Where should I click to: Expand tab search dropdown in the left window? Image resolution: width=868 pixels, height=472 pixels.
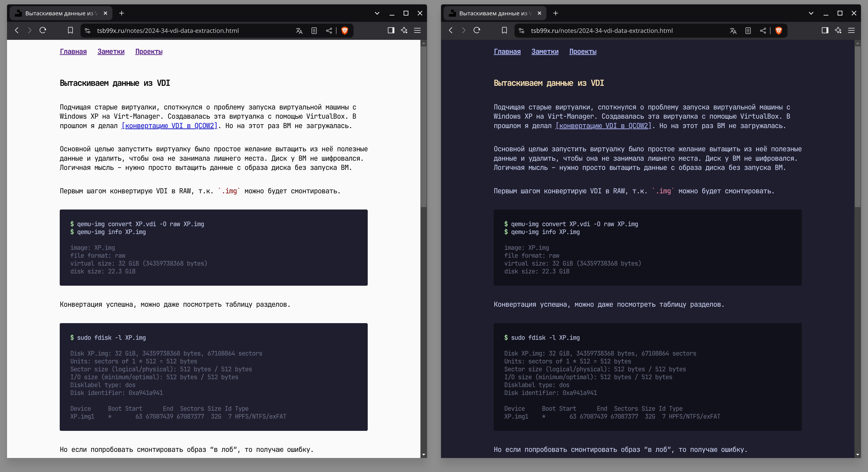point(377,13)
